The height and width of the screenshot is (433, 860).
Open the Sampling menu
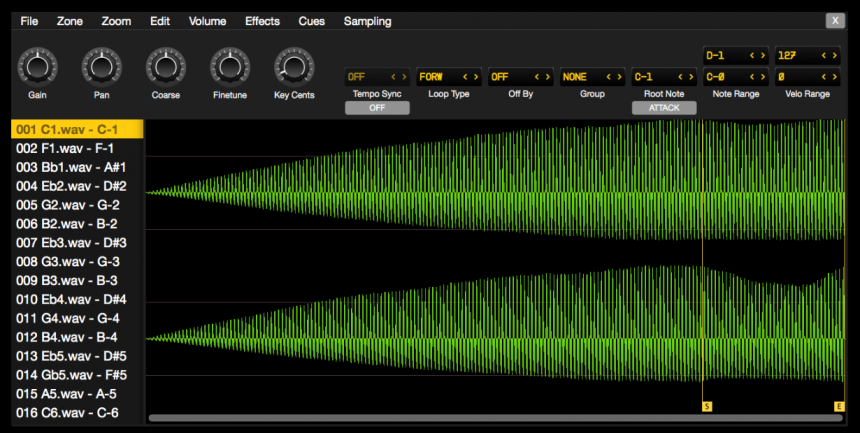point(367,21)
